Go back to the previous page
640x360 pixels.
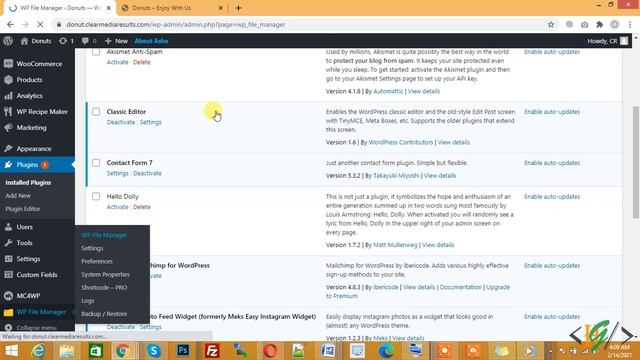[10, 24]
